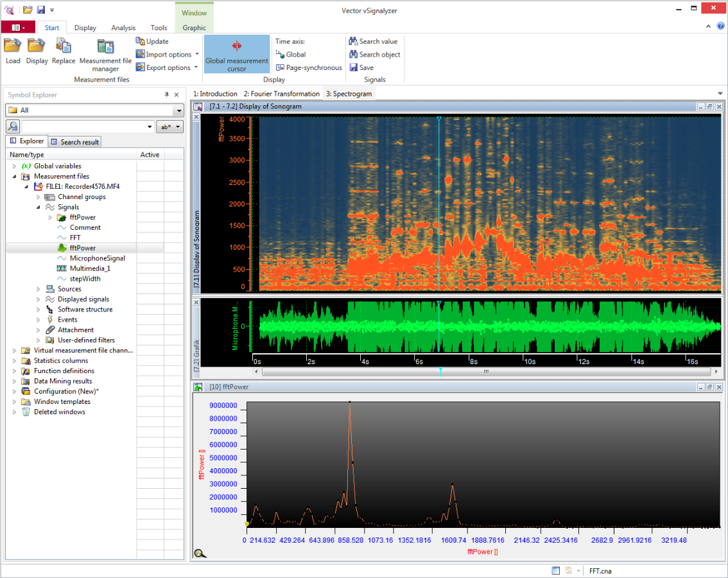Viewport: 728px width, 578px height.
Task: Click the cyan measurement cursor marker at sonogram top
Action: tap(438, 119)
